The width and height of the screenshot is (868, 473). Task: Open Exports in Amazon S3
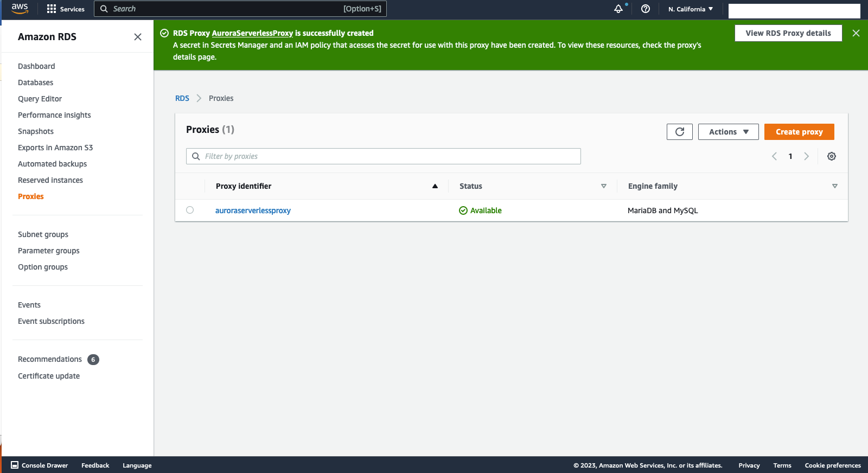(55, 148)
